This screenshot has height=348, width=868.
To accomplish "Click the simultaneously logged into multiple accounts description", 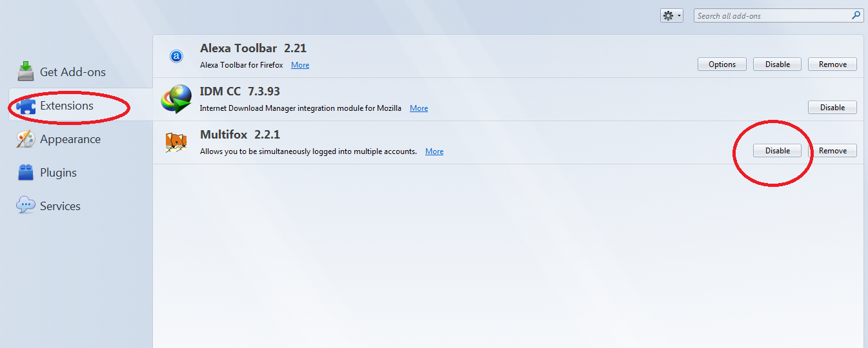I will point(308,151).
